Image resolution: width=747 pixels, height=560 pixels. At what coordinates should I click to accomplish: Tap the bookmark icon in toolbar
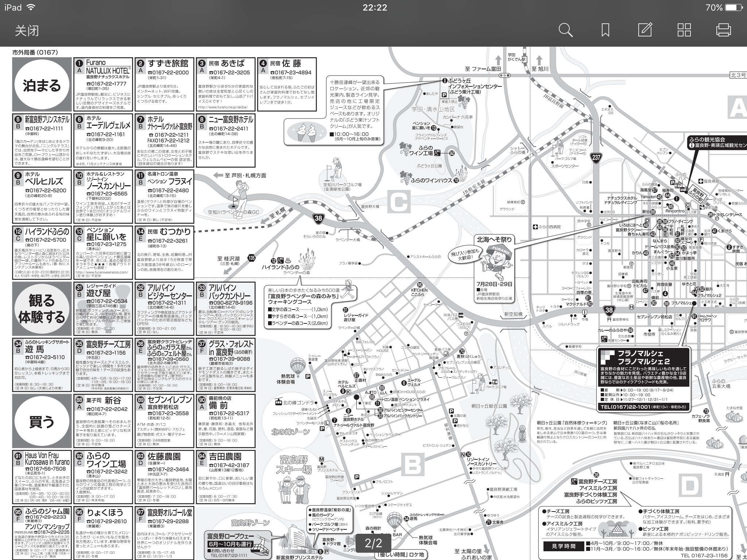pyautogui.click(x=605, y=30)
